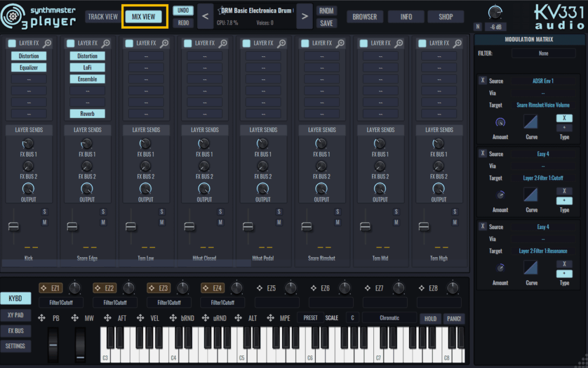The height and width of the screenshot is (368, 588).
Task: Open the scale root note C dropdown
Action: tap(352, 318)
